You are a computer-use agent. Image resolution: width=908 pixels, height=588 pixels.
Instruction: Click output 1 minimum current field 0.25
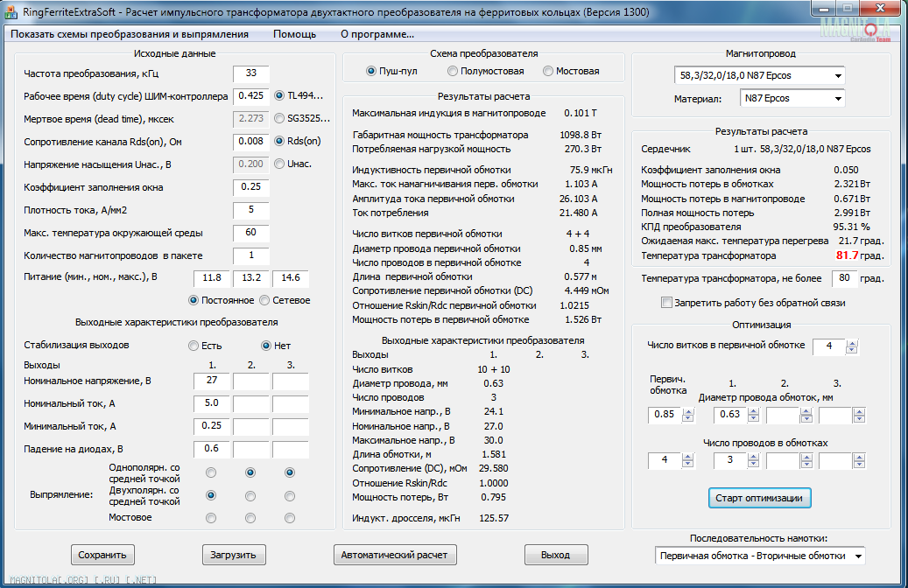point(211,426)
